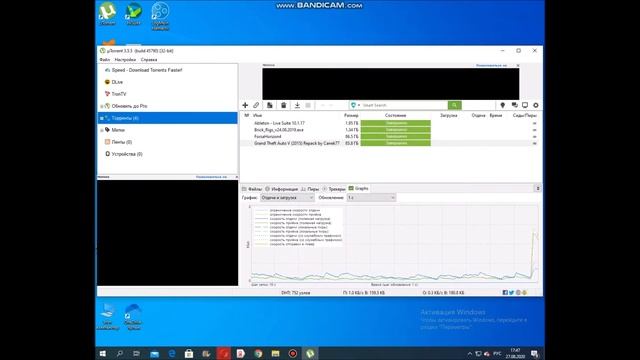Select Устройства (0) in the sidebar

tap(127, 154)
